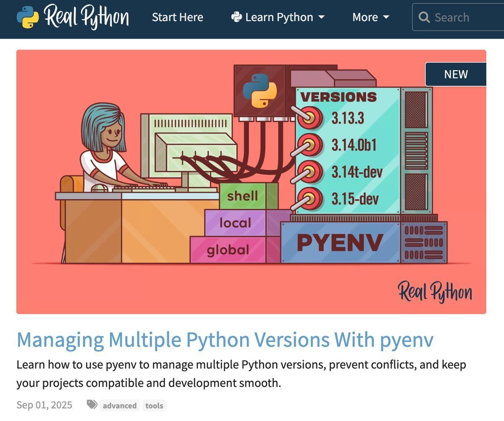This screenshot has height=421, width=504.
Task: Open the Real Python logo home link
Action: pyautogui.click(x=73, y=17)
